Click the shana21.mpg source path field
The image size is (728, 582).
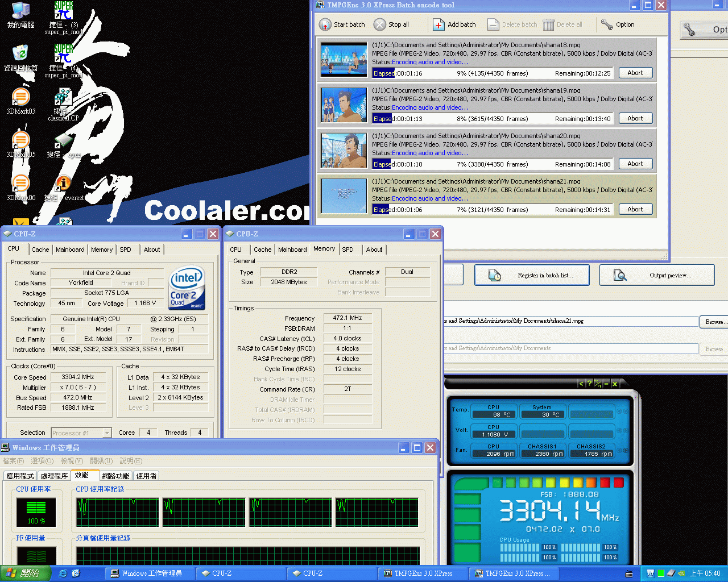coord(570,322)
